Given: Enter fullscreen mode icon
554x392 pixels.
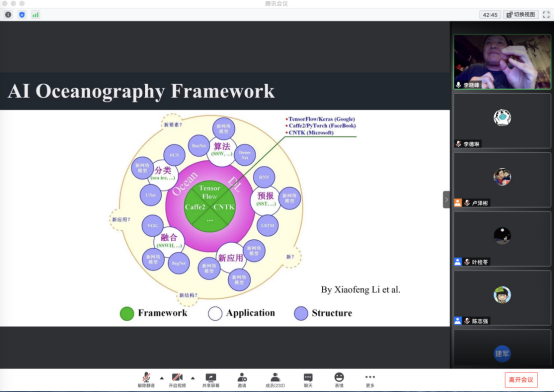Looking at the screenshot, I should 546,14.
